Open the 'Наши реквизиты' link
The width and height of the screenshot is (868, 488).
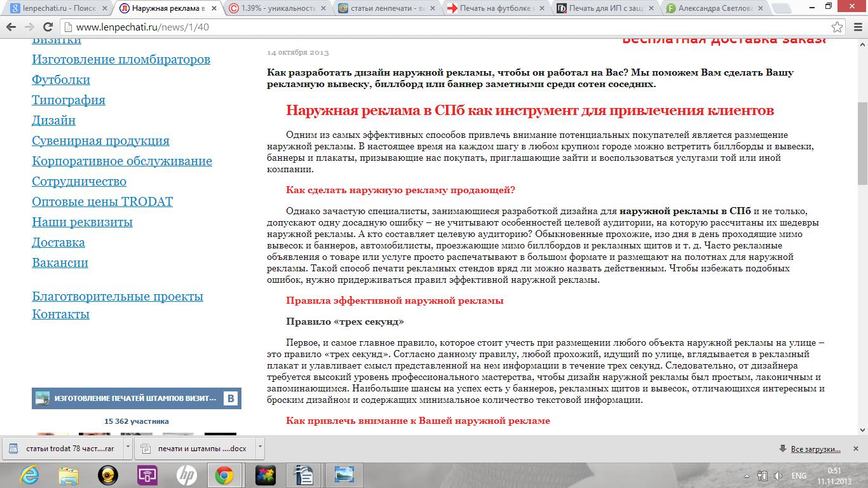click(83, 222)
